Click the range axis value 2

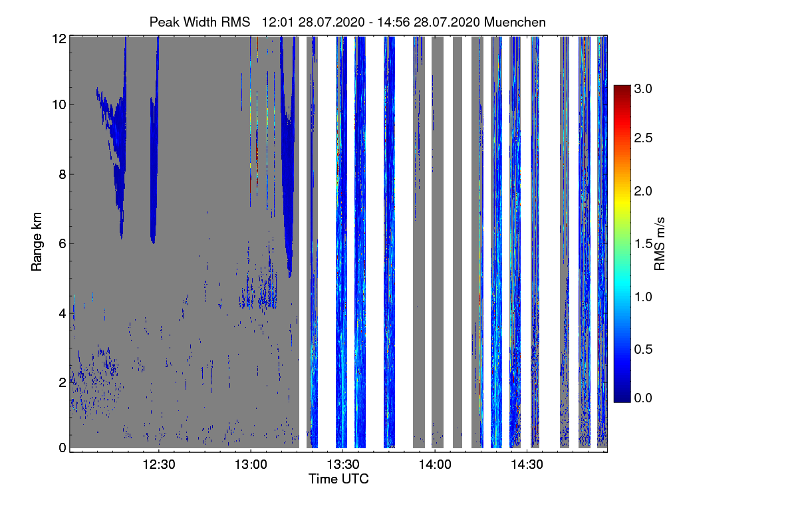pos(62,382)
